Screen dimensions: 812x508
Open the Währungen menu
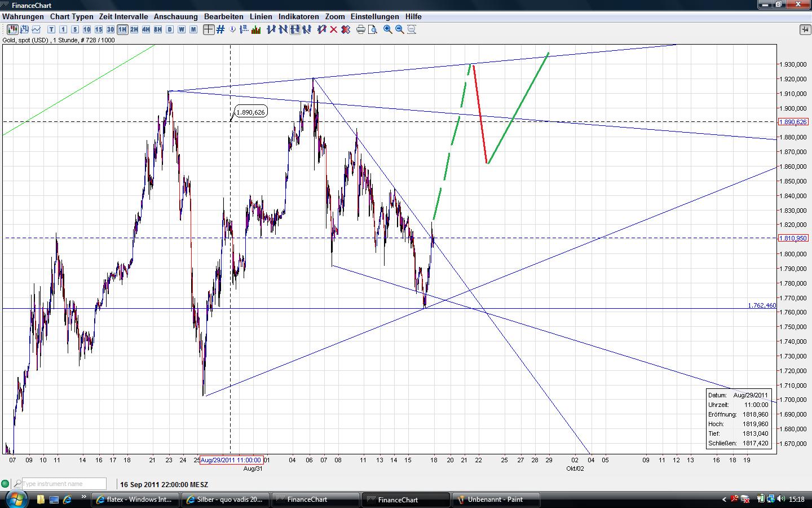click(x=23, y=16)
